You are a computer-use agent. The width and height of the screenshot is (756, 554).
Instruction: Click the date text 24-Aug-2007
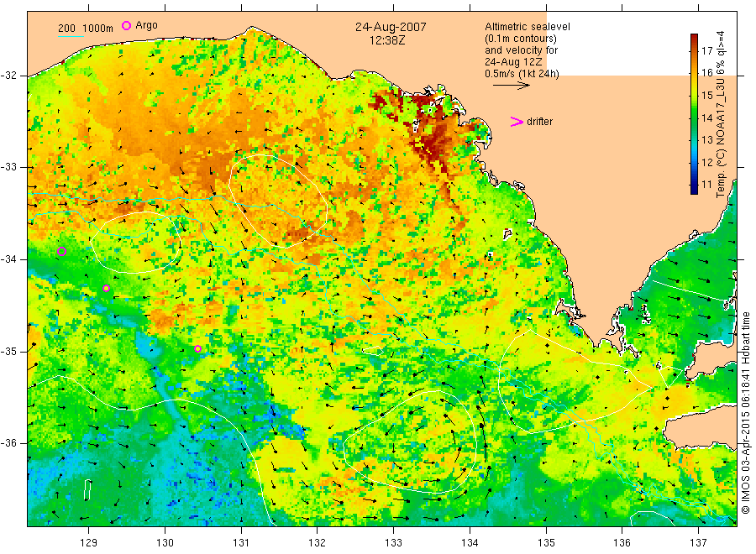point(391,27)
